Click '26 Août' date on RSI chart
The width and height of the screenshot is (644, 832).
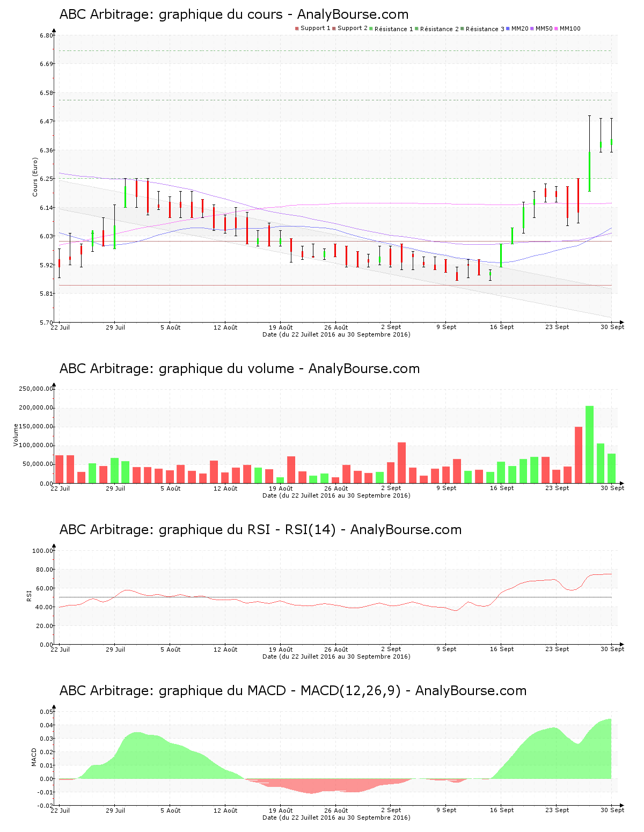336,649
